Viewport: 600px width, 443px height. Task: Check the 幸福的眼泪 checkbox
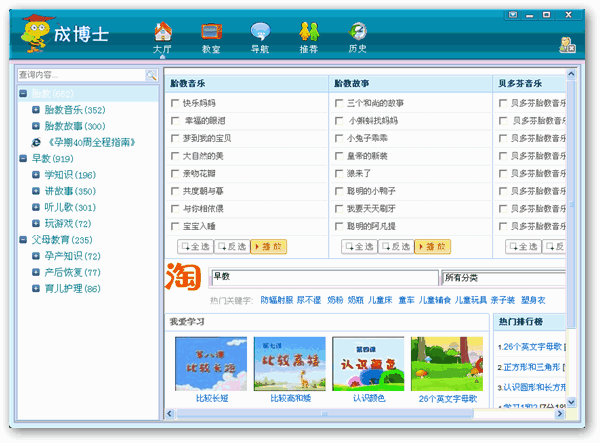coord(175,121)
